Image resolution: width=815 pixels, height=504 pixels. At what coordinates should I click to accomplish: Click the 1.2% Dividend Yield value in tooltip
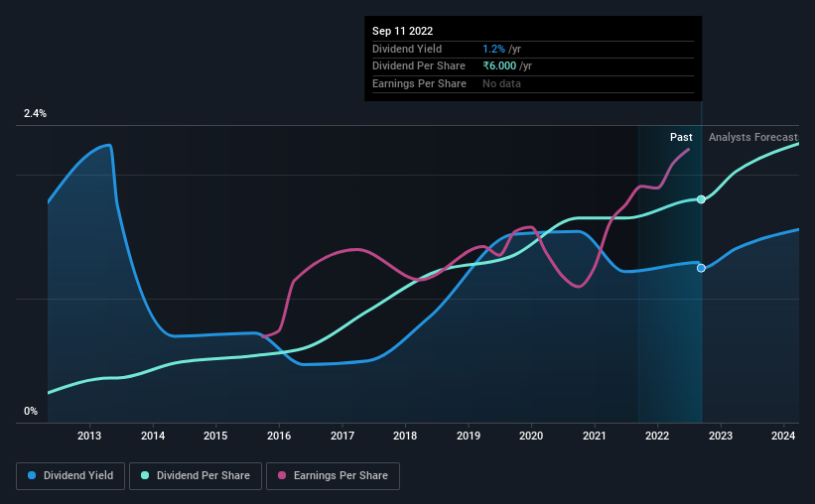[x=493, y=49]
